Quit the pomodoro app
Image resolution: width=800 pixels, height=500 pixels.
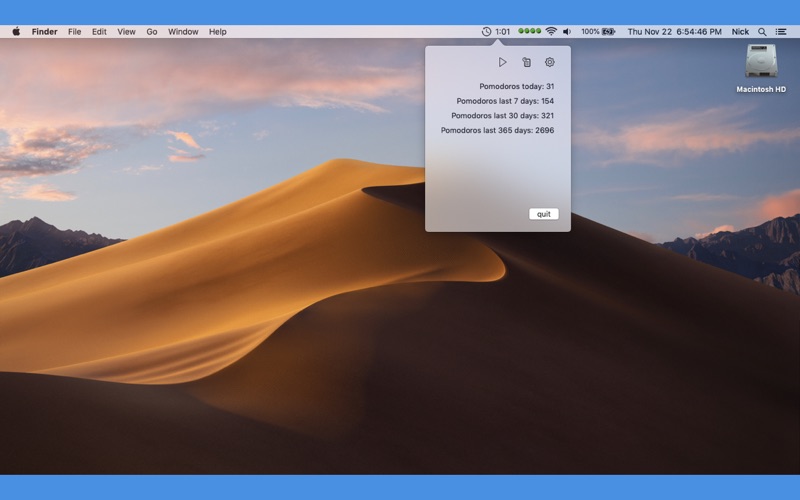click(544, 214)
